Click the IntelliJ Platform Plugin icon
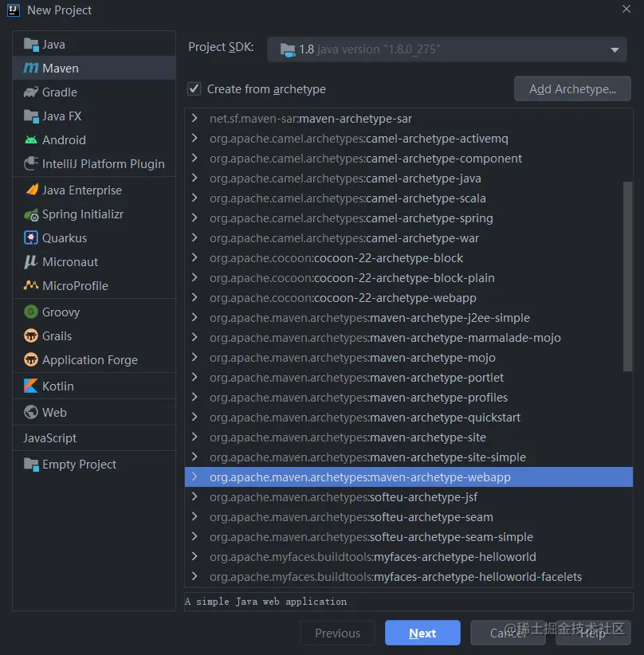644x655 pixels. pyautogui.click(x=31, y=164)
